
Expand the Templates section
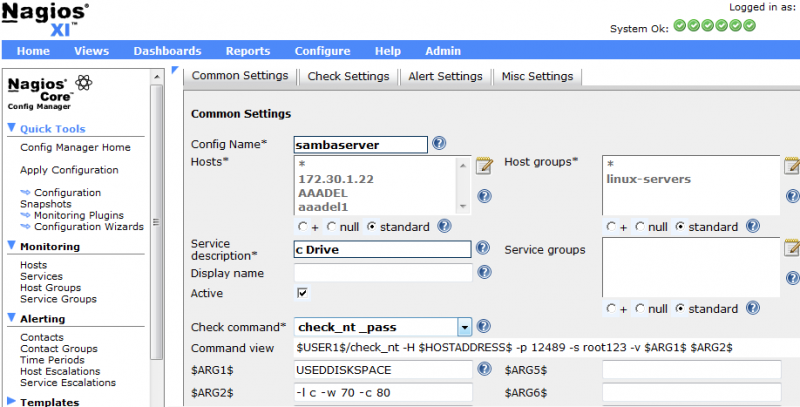12,401
